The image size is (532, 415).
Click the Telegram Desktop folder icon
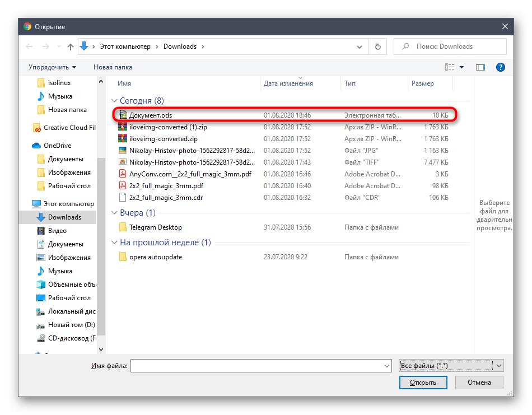point(124,227)
